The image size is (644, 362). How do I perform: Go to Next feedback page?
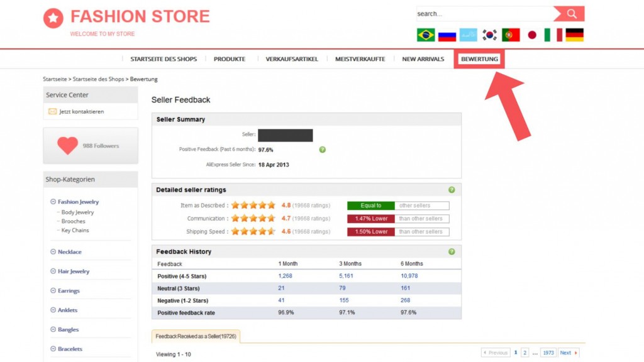coord(567,353)
